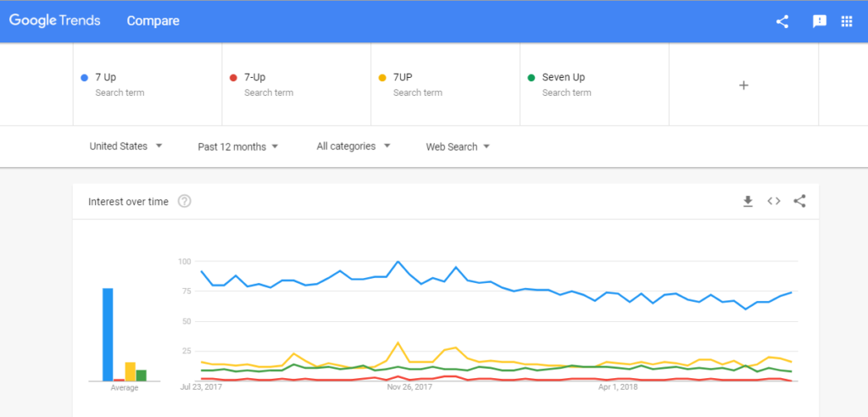Click the Compare header label
868x417 pixels.
[x=153, y=21]
